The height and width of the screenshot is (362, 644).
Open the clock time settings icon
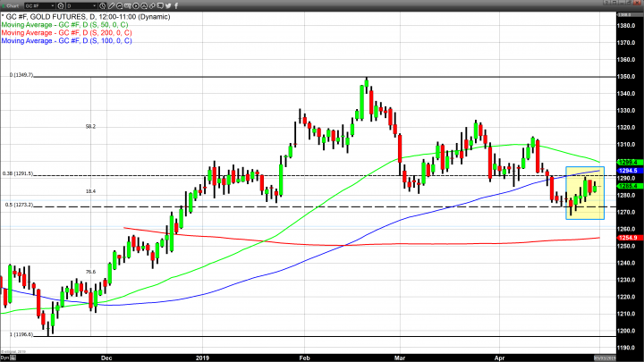pyautogui.click(x=102, y=5)
